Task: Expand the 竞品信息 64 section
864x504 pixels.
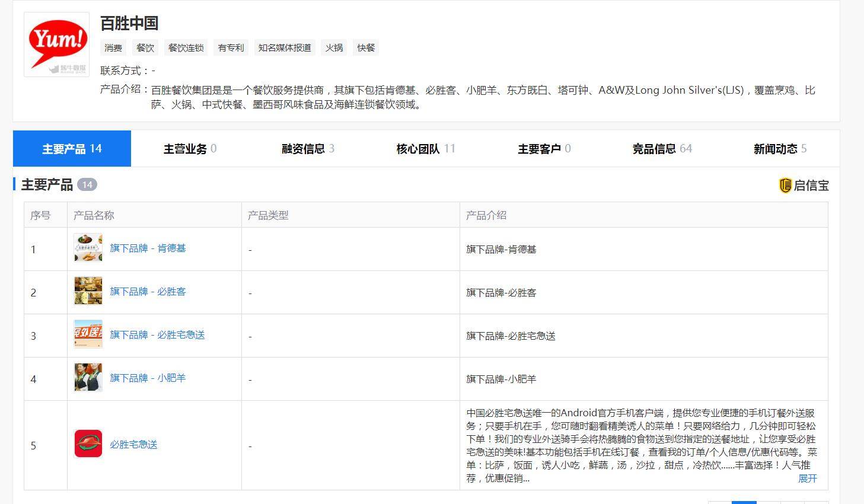Action: 662,149
